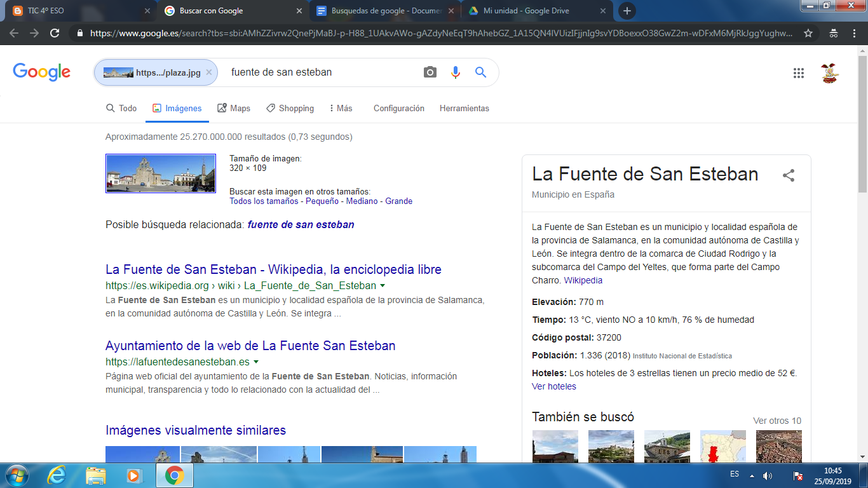868x488 pixels.
Task: Select the Imágenes results tab
Action: click(x=177, y=109)
